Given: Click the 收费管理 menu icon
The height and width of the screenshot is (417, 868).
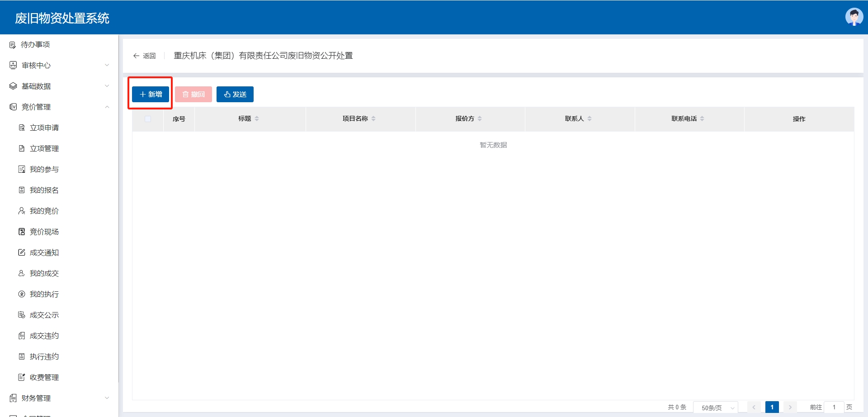Looking at the screenshot, I should click(x=21, y=377).
